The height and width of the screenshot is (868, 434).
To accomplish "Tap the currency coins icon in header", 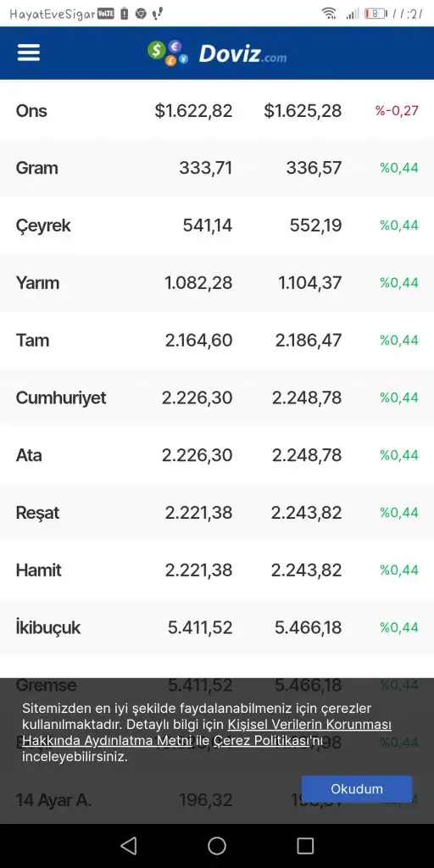I will pos(169,53).
